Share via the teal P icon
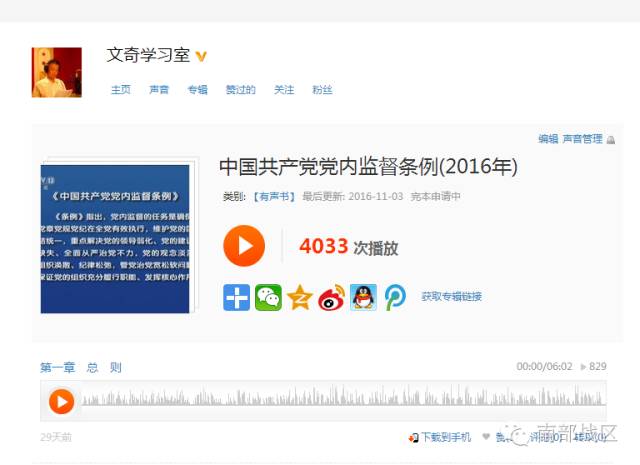 click(395, 298)
